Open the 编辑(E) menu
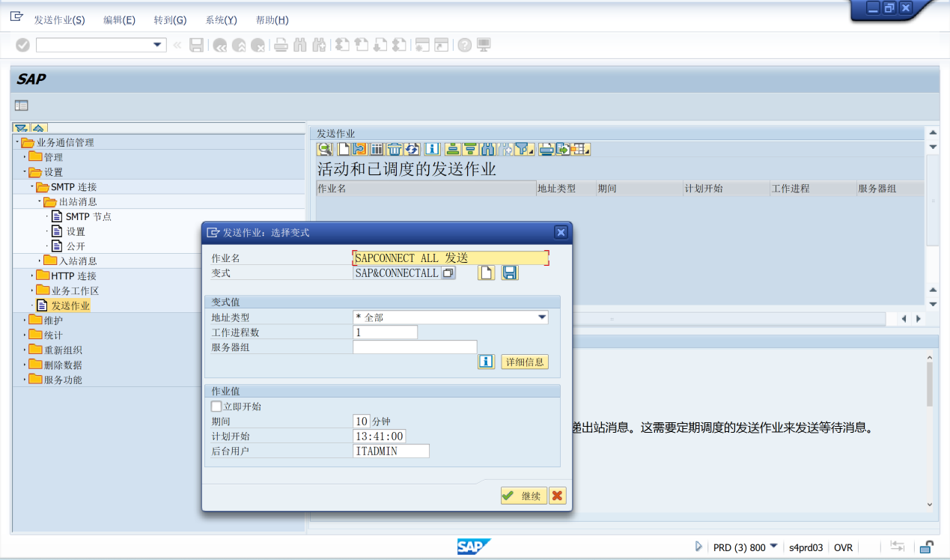Screen dimensions: 950x560 click(x=119, y=20)
